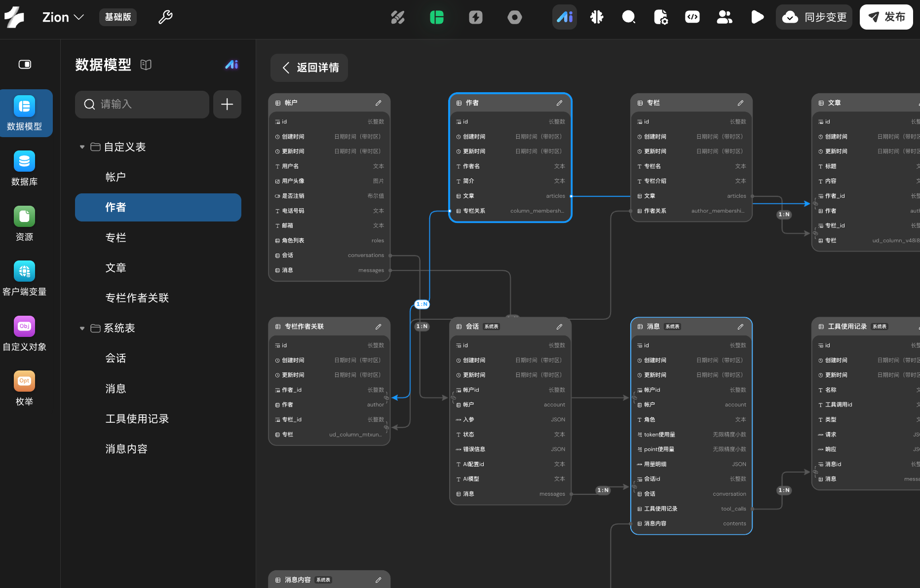The height and width of the screenshot is (588, 920).
Task: Toggle the sidebar collapse switch
Action: (25, 65)
